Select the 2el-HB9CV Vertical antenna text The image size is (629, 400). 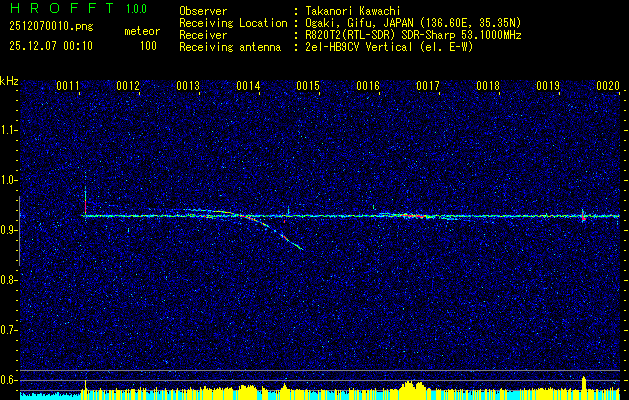pos(389,47)
